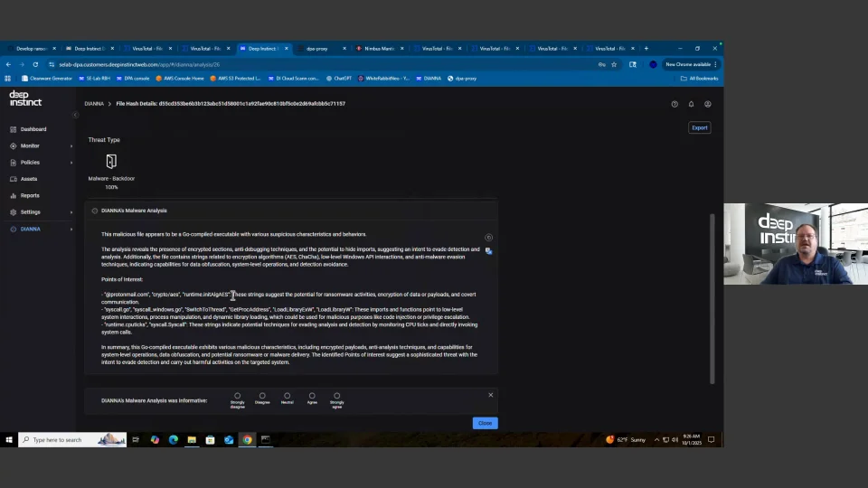Click the Windows search box

(x=72, y=440)
